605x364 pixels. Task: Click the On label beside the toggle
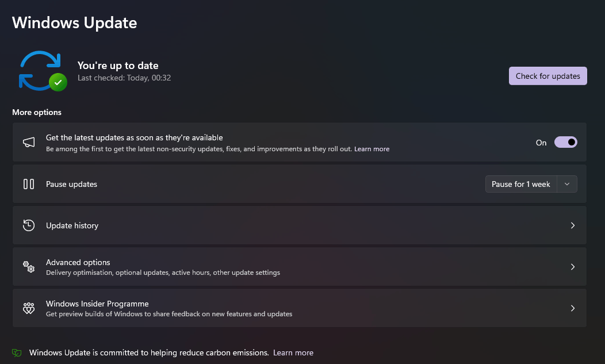[541, 143]
